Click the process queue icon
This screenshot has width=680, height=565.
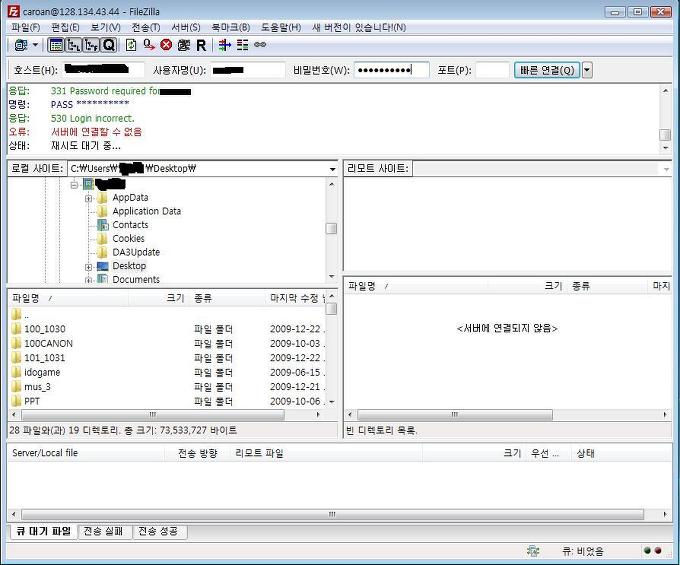point(149,45)
